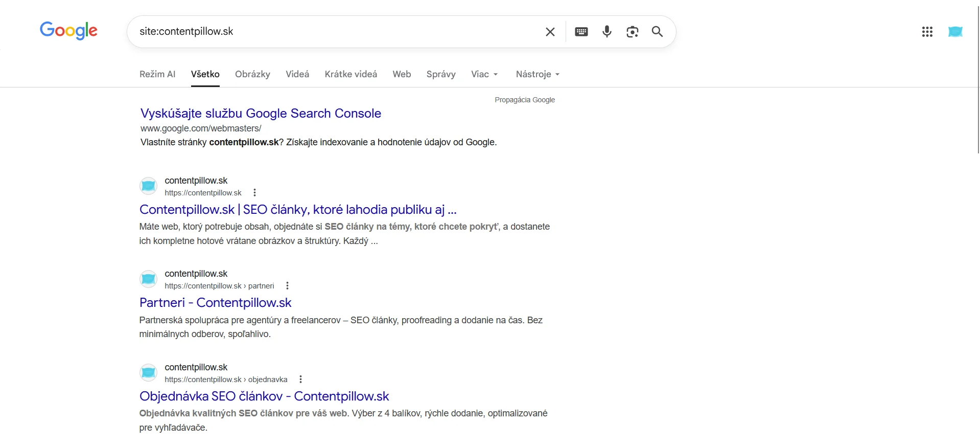Click the Propagácia Google label
This screenshot has height=445, width=980.
(x=525, y=100)
